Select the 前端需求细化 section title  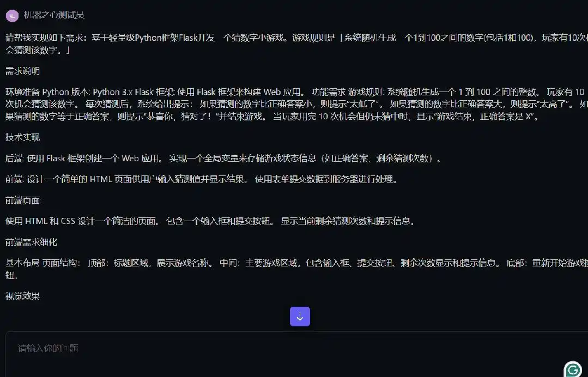[27, 242]
